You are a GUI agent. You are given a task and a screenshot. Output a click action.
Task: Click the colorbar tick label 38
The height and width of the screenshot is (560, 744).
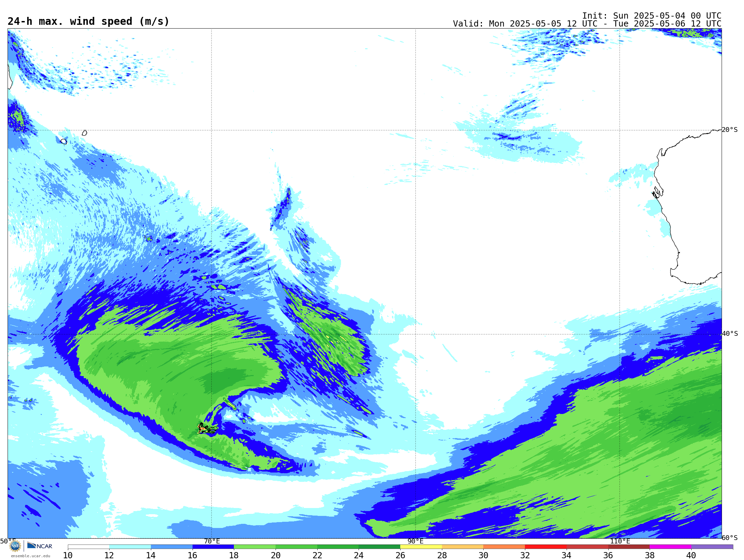(650, 555)
